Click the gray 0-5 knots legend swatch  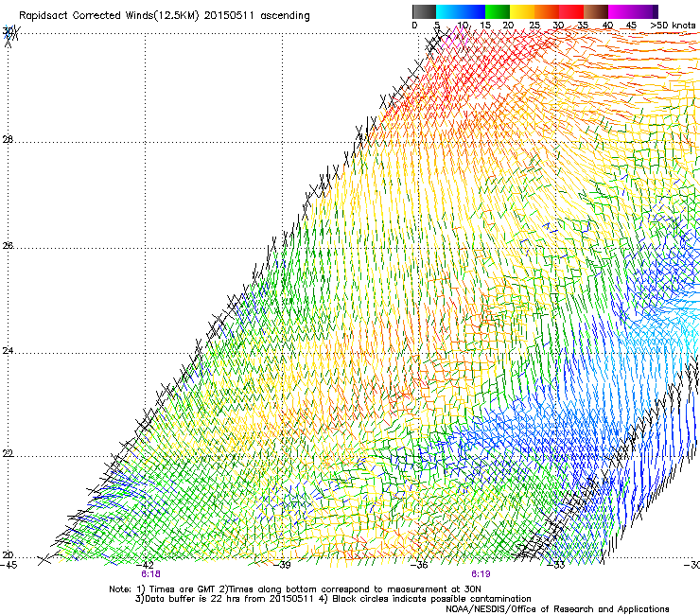click(x=424, y=11)
